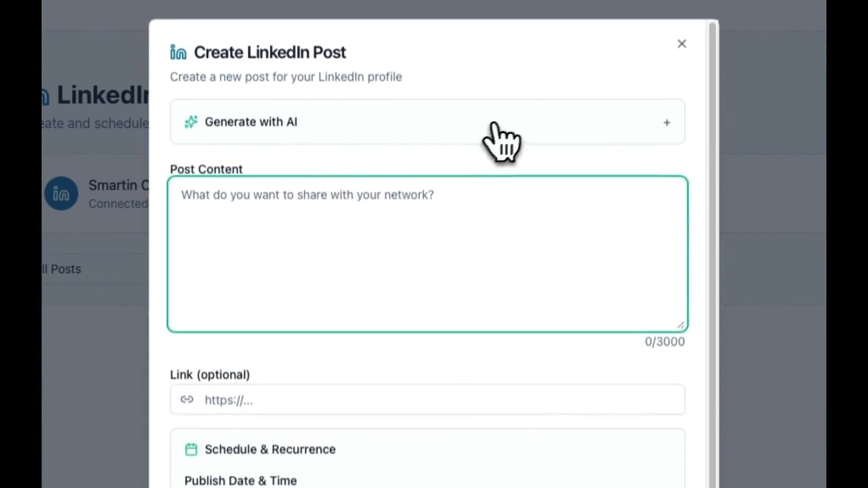Click the sparkle icon beside Generate with AI
868x488 pixels.
tap(191, 122)
